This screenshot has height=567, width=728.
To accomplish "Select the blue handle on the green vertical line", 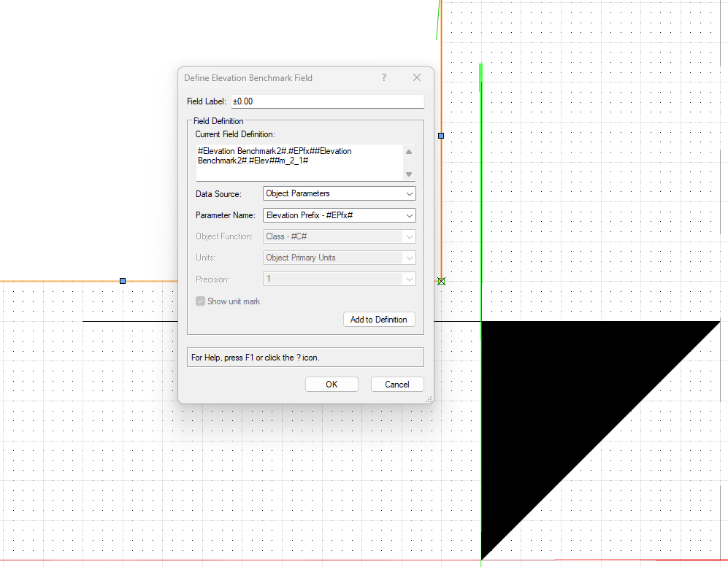I will coord(441,136).
